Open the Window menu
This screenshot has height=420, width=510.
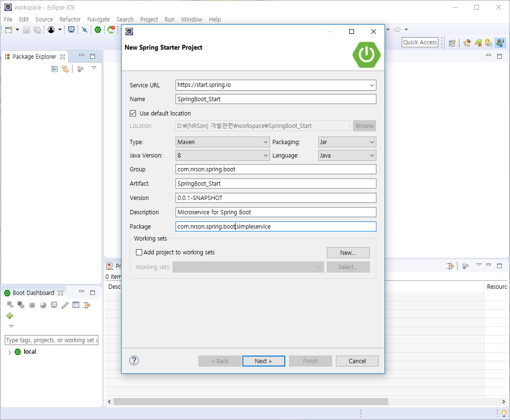[192, 19]
